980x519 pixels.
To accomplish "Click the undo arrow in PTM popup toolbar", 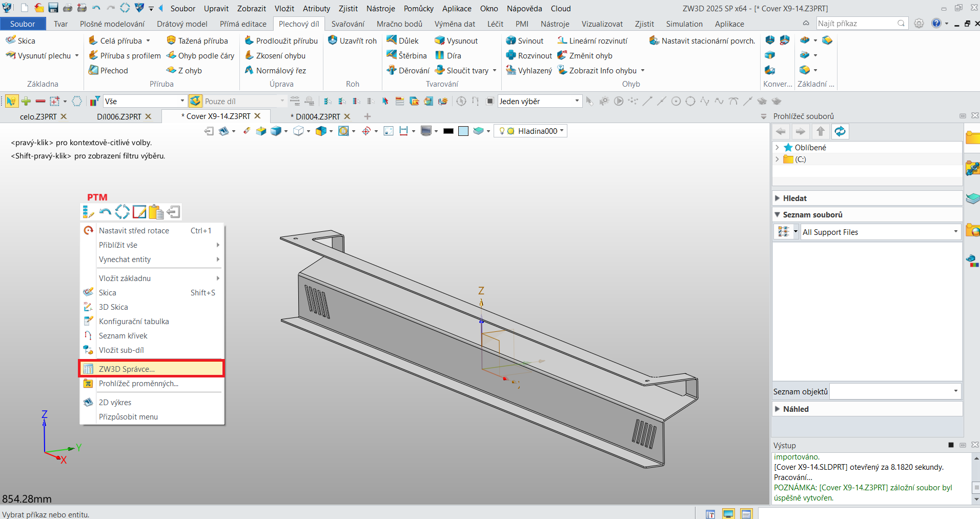I will [x=105, y=212].
